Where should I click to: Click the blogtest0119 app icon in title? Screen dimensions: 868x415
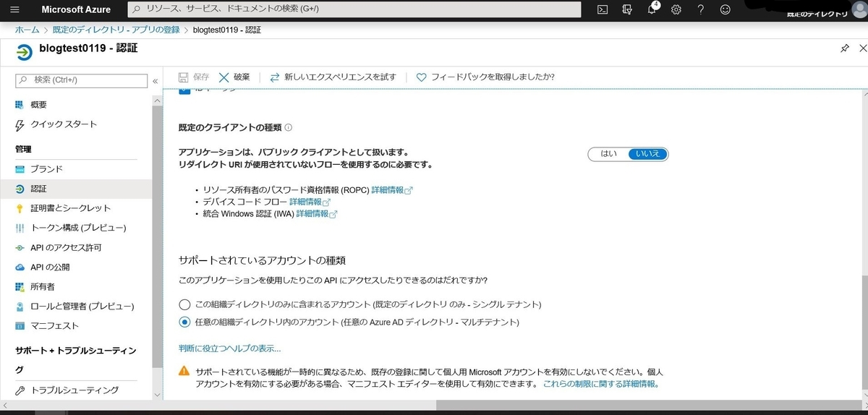click(24, 53)
